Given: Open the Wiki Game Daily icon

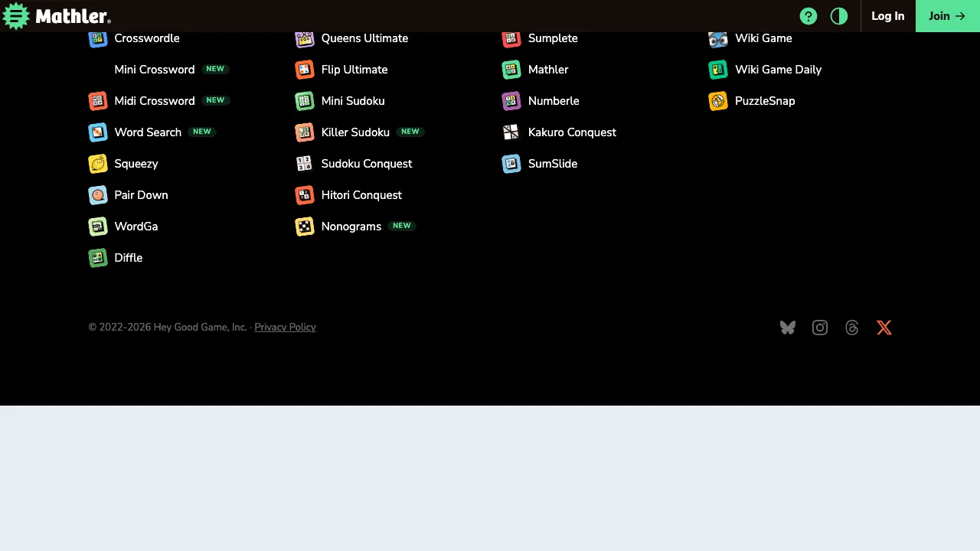Looking at the screenshot, I should pos(718,70).
